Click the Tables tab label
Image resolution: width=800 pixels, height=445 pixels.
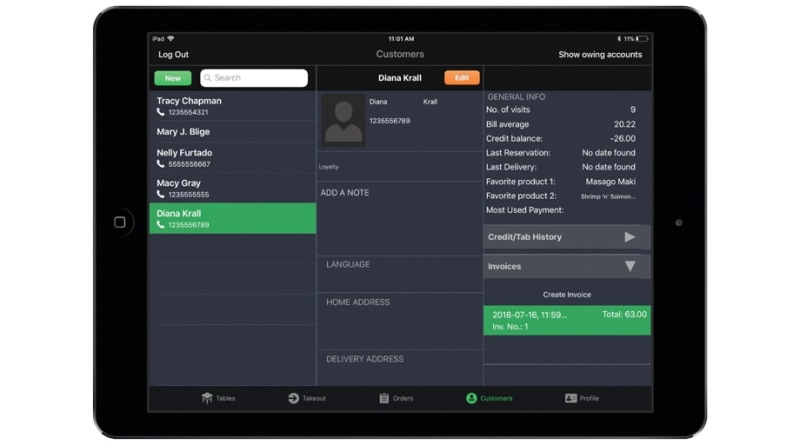click(226, 399)
